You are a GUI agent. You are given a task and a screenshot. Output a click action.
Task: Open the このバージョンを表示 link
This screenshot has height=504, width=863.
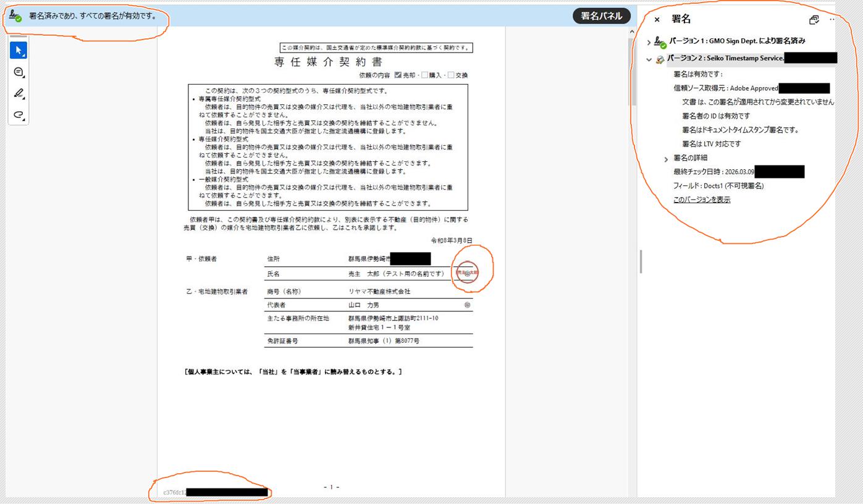(x=702, y=200)
